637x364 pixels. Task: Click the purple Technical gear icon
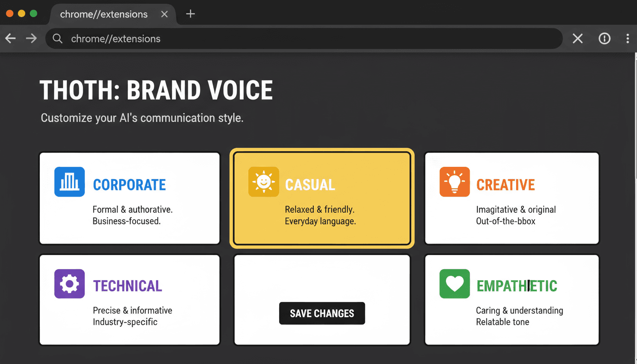pos(70,284)
